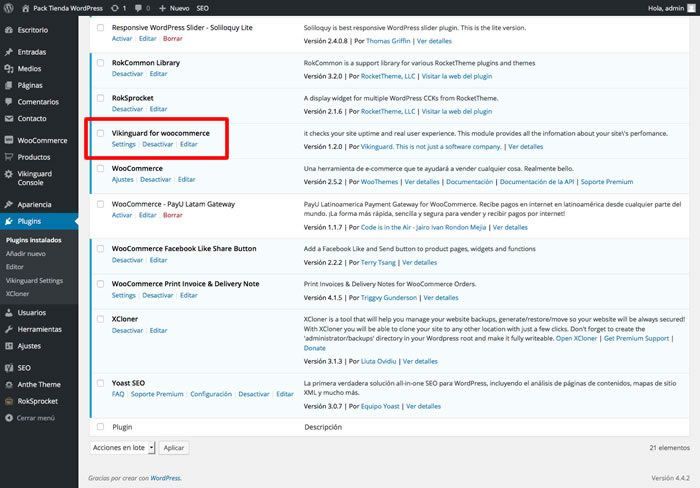700x488 pixels.
Task: Click the Descripción column footer heading
Action: [323, 427]
